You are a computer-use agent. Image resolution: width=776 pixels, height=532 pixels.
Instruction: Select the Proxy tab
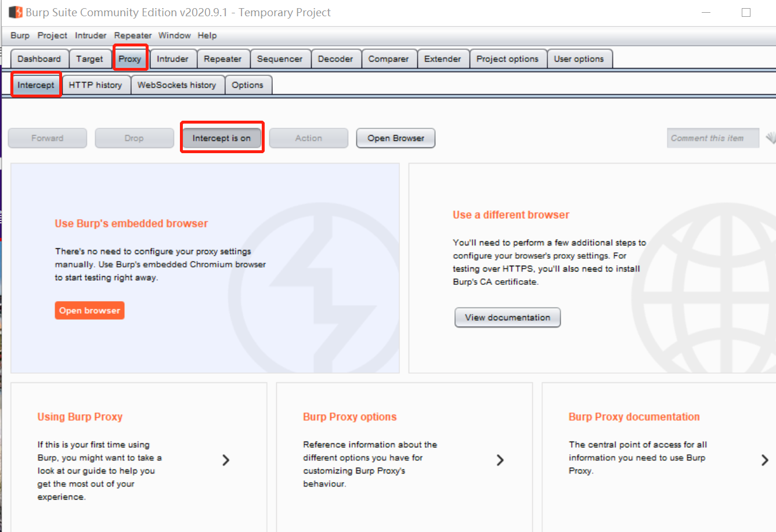pyautogui.click(x=130, y=59)
